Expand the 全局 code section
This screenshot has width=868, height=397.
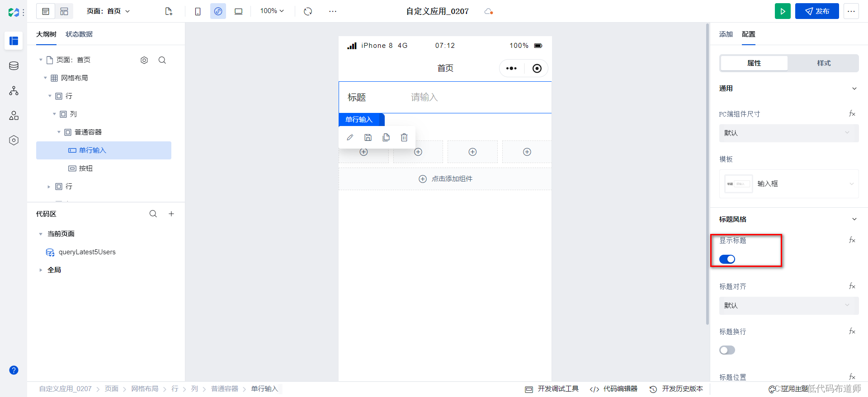(41, 270)
